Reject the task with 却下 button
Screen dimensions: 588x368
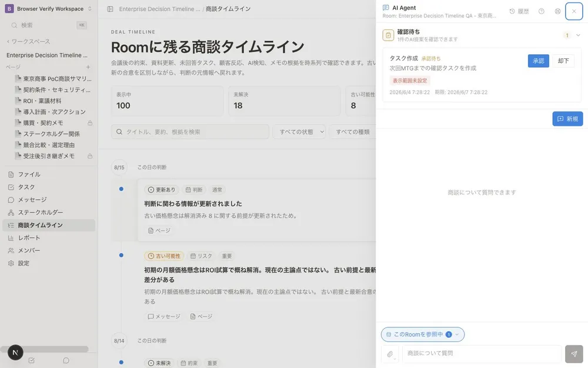[563, 61]
